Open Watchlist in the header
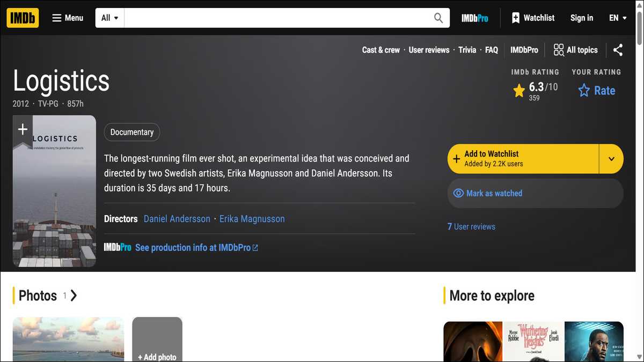 [533, 18]
